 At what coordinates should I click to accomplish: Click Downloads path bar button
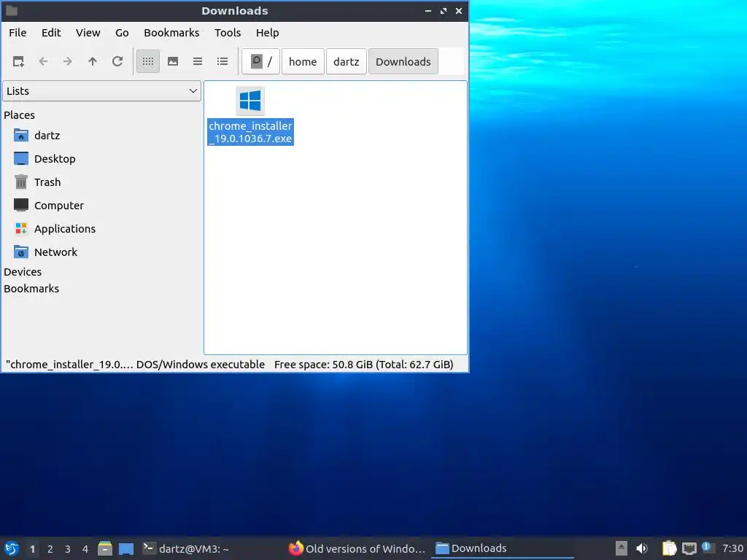tap(403, 61)
